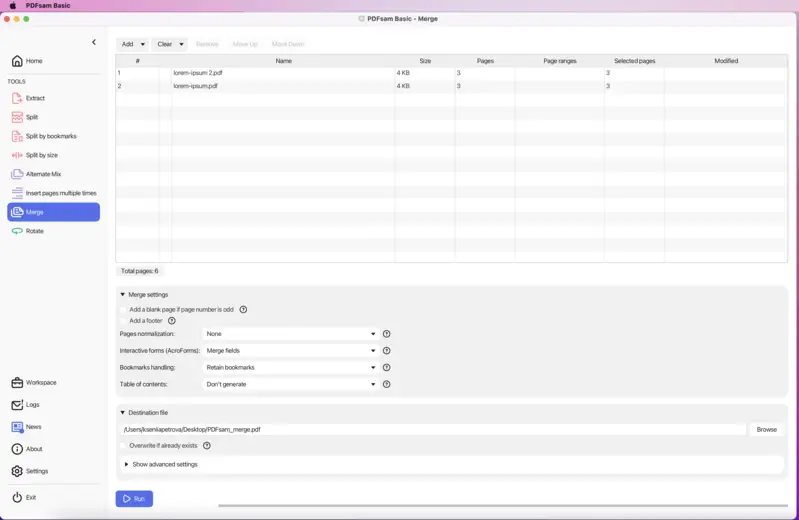Sort table by Name column header
The width and height of the screenshot is (799, 520).
click(x=283, y=61)
